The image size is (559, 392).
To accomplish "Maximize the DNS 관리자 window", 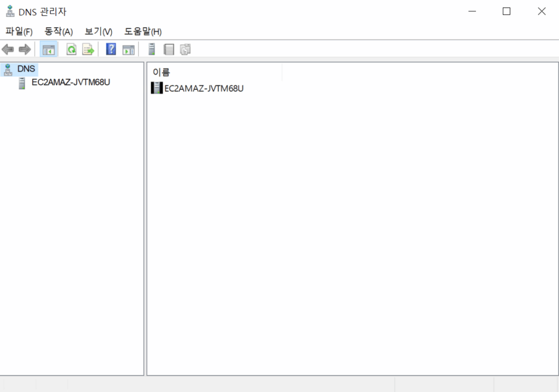I will coord(506,11).
